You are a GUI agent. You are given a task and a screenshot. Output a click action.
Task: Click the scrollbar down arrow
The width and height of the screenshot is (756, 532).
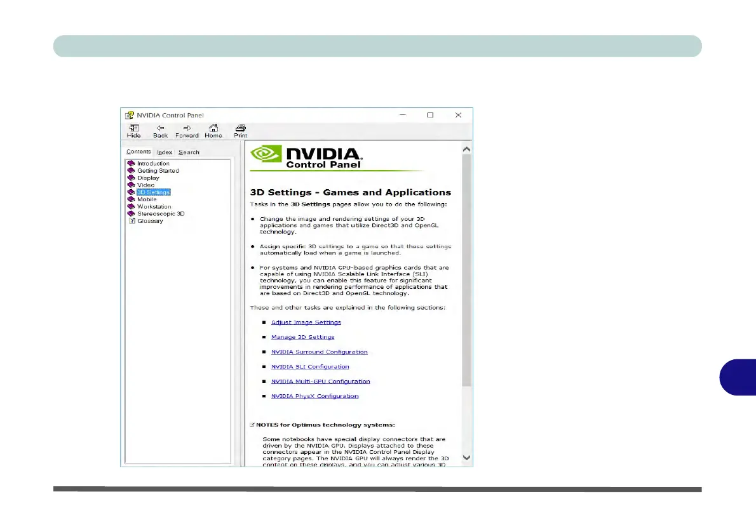pos(466,458)
